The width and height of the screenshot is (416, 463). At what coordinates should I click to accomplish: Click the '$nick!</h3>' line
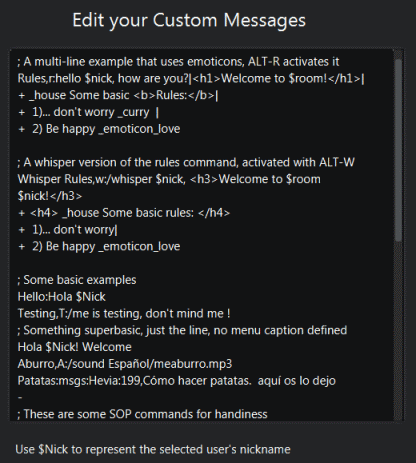click(x=50, y=196)
